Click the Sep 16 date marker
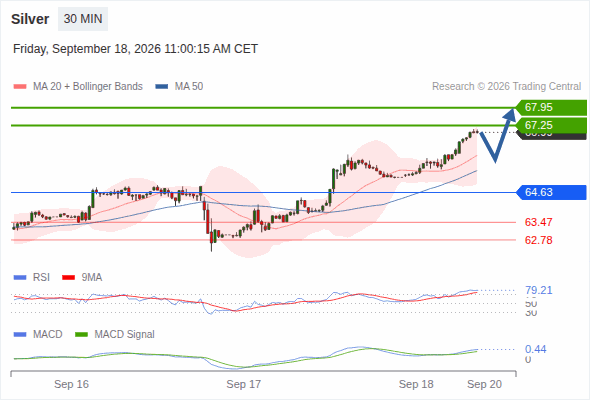Viewport: 590px width, 400px height. tap(71, 384)
